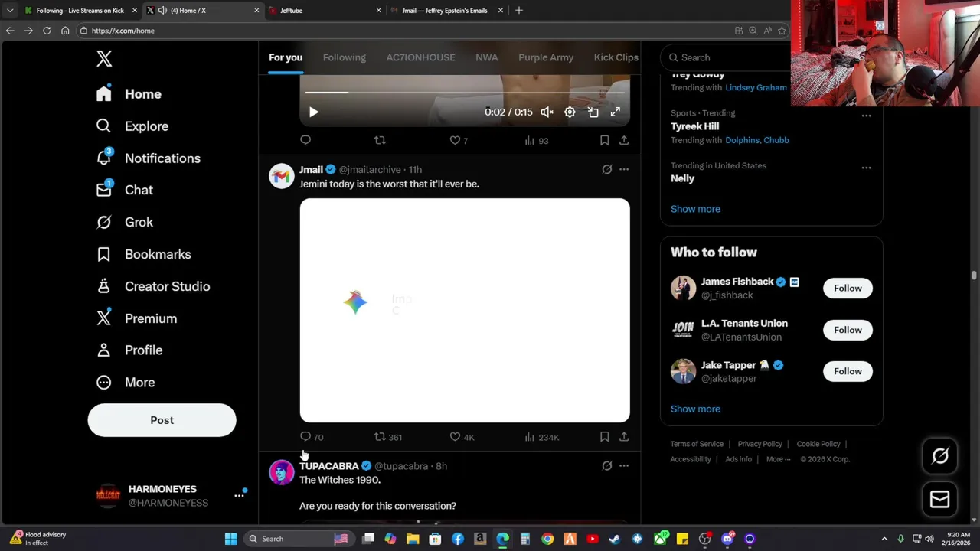The width and height of the screenshot is (980, 551).
Task: Open HARMONEYES account options menu
Action: point(239,496)
